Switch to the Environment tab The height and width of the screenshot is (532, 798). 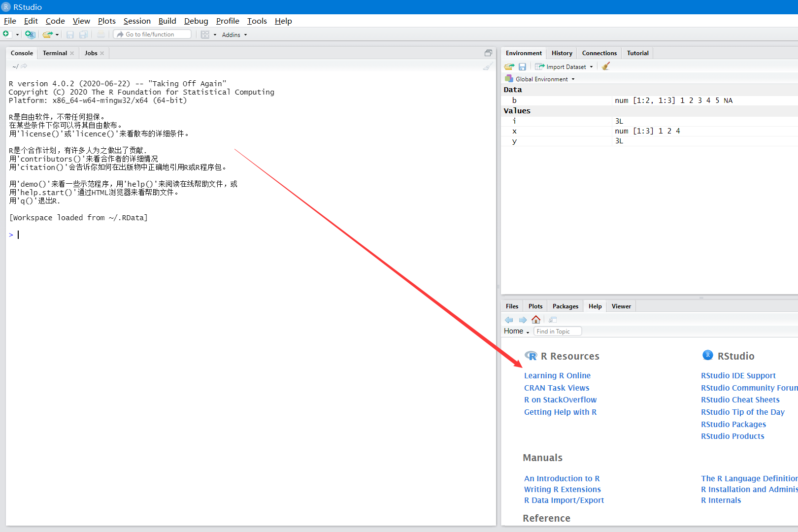(x=524, y=53)
